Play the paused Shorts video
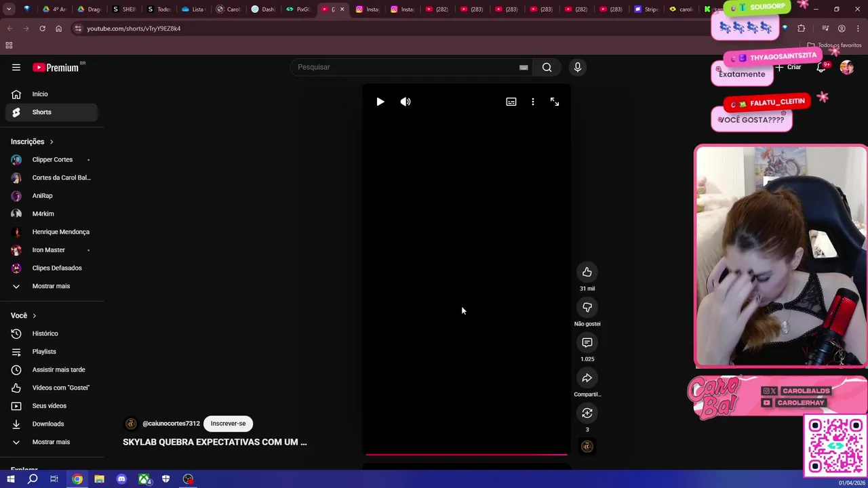 380,102
